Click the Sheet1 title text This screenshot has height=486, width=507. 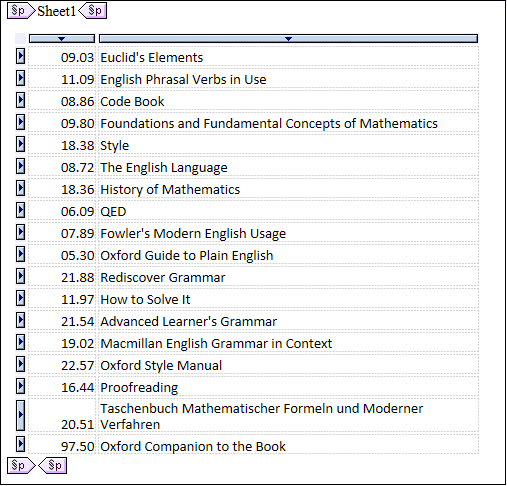[x=57, y=11]
